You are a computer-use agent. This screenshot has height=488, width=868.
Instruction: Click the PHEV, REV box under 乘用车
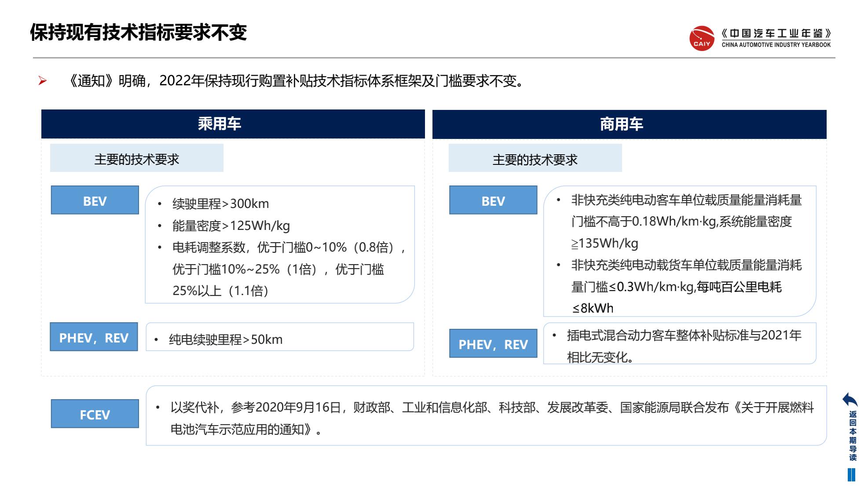94,337
